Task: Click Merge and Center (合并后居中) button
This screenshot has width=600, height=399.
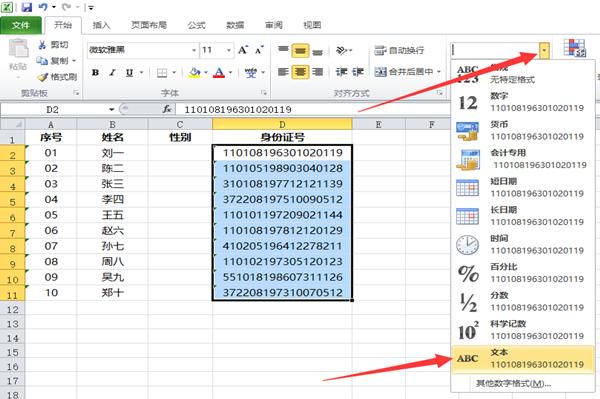Action: click(x=404, y=72)
